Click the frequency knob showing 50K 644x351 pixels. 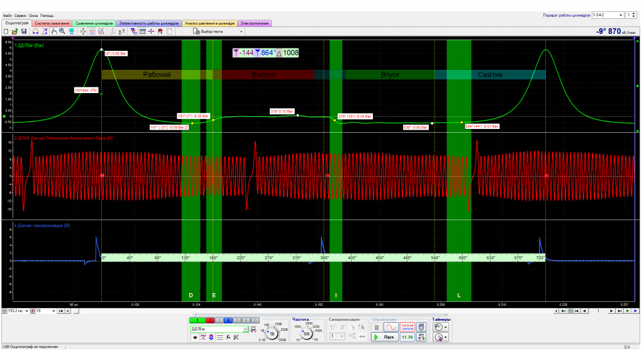coord(307,334)
